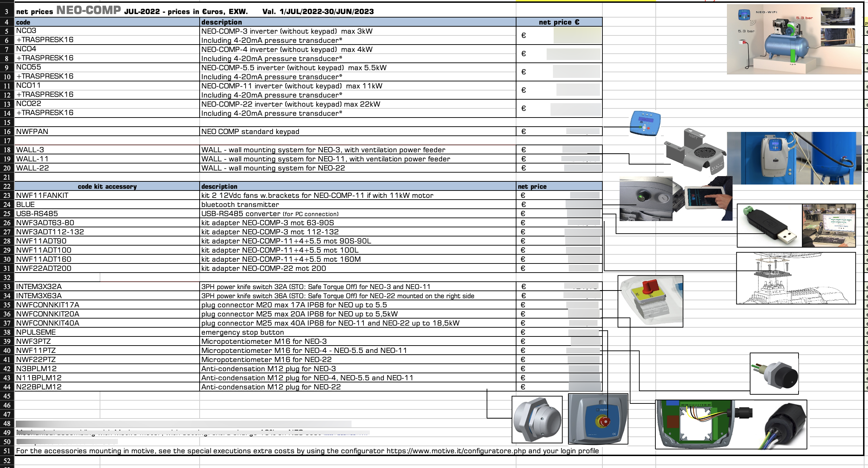Image resolution: width=868 pixels, height=468 pixels.
Task: Select the NCO11 code cell
Action: tap(107, 86)
